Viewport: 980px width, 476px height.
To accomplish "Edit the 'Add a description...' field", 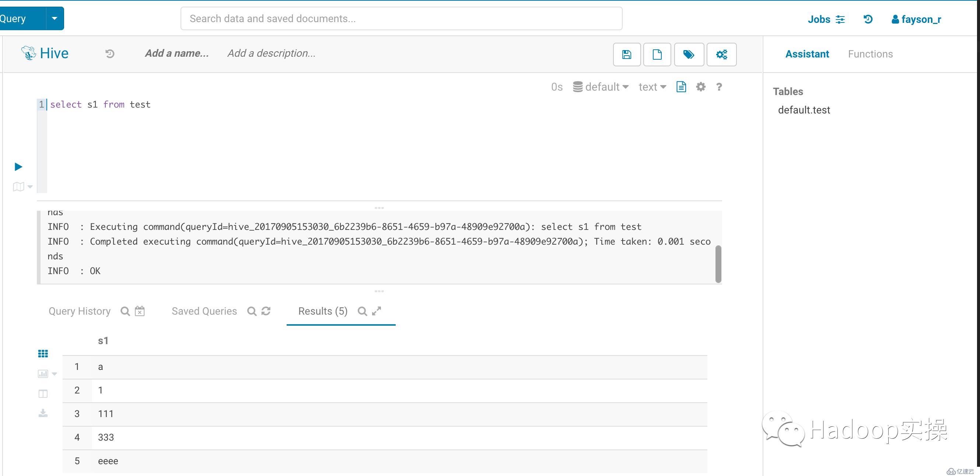I will tap(271, 53).
